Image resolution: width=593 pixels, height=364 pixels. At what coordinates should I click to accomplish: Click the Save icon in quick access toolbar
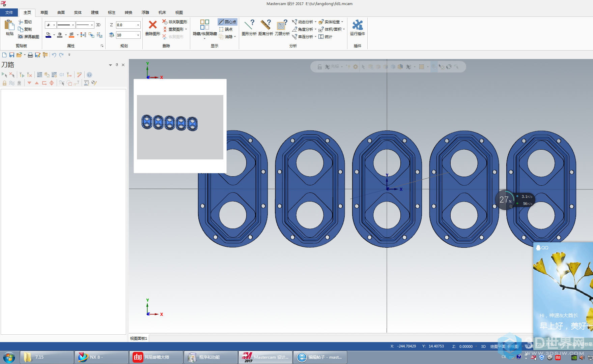12,55
